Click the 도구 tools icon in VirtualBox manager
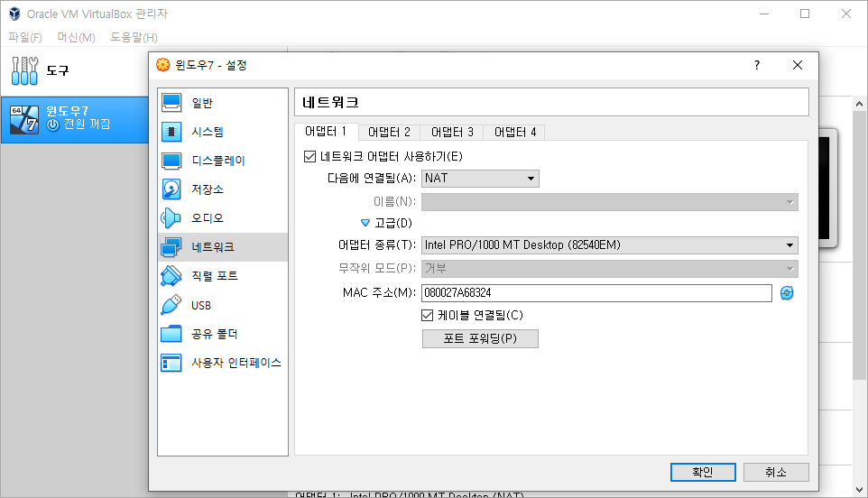This screenshot has width=868, height=498. [x=24, y=70]
